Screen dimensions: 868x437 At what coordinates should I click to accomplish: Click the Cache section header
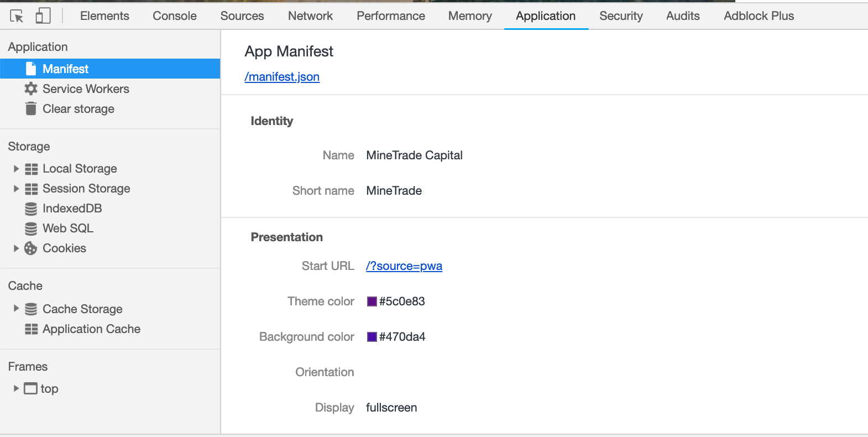[x=25, y=286]
